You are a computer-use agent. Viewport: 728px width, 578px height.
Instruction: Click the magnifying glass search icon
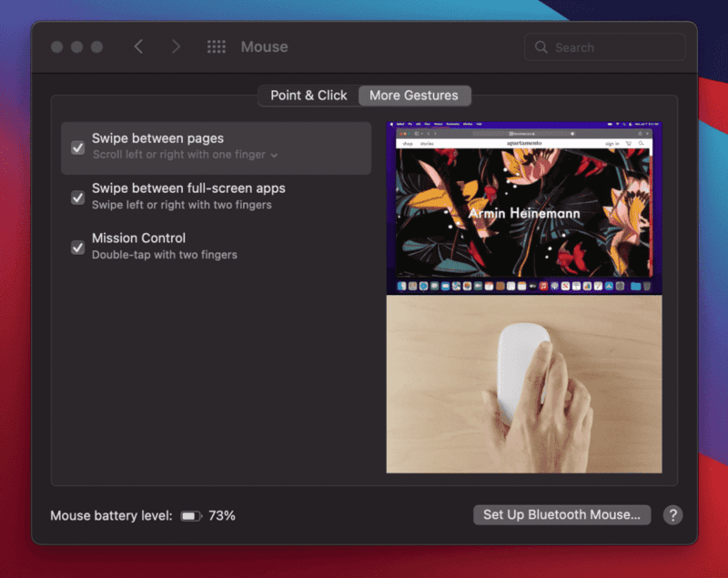pyautogui.click(x=541, y=47)
